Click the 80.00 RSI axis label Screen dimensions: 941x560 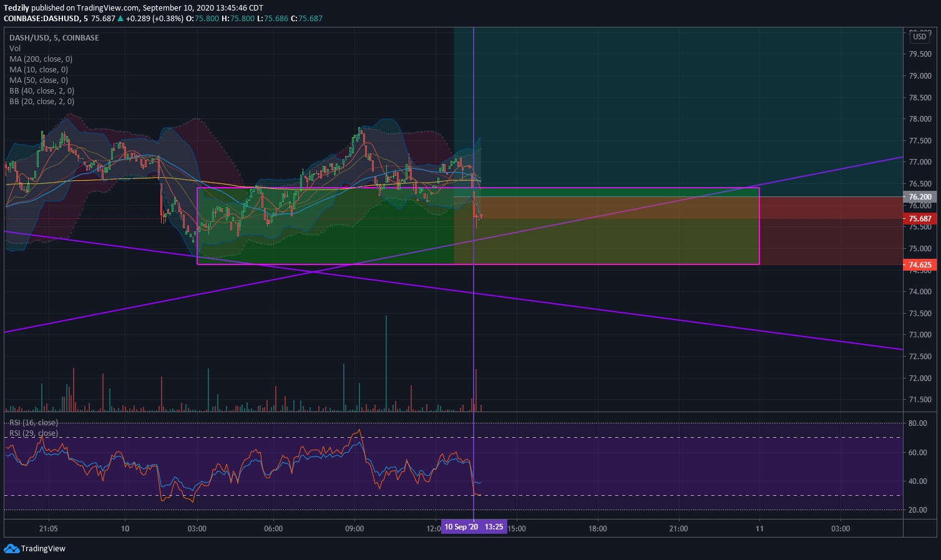tap(918, 423)
